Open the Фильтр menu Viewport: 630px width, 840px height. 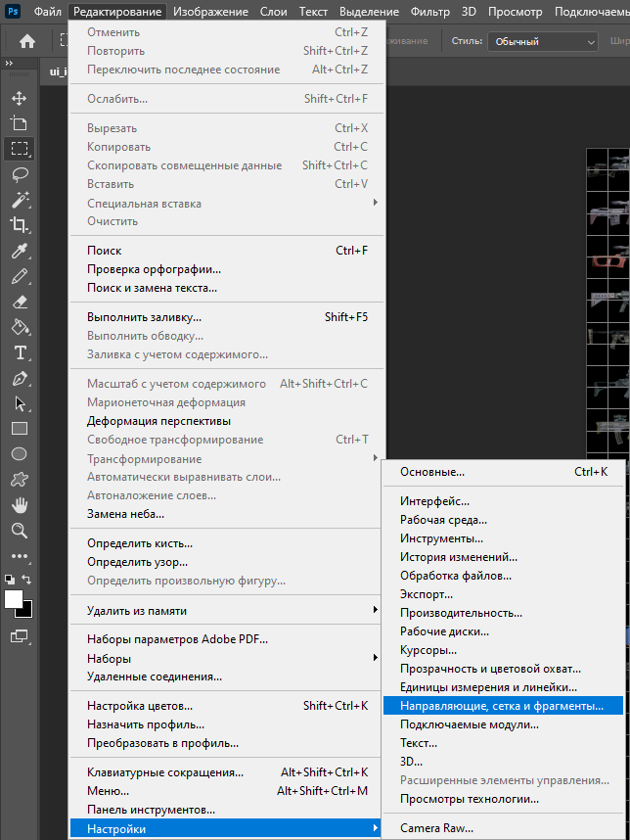click(429, 11)
